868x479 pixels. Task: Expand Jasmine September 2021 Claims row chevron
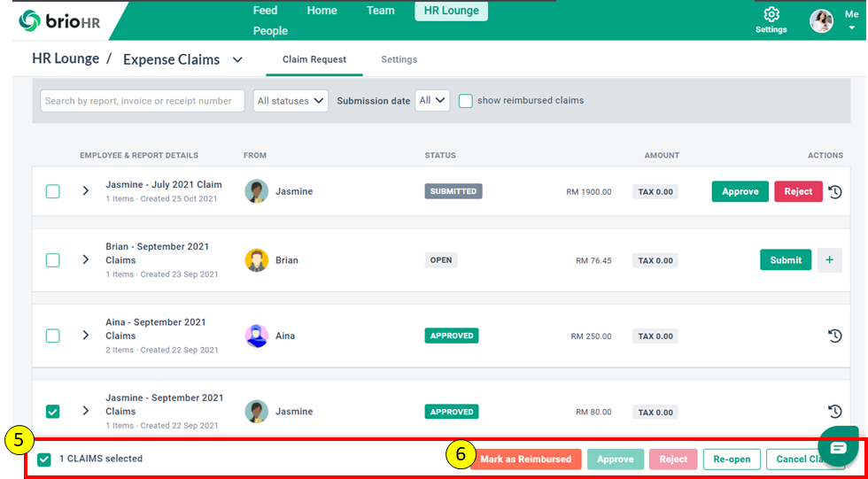[85, 411]
